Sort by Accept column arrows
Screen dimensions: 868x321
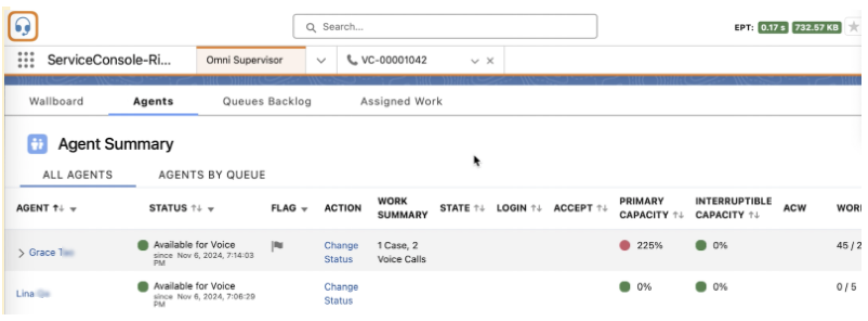[x=602, y=208]
